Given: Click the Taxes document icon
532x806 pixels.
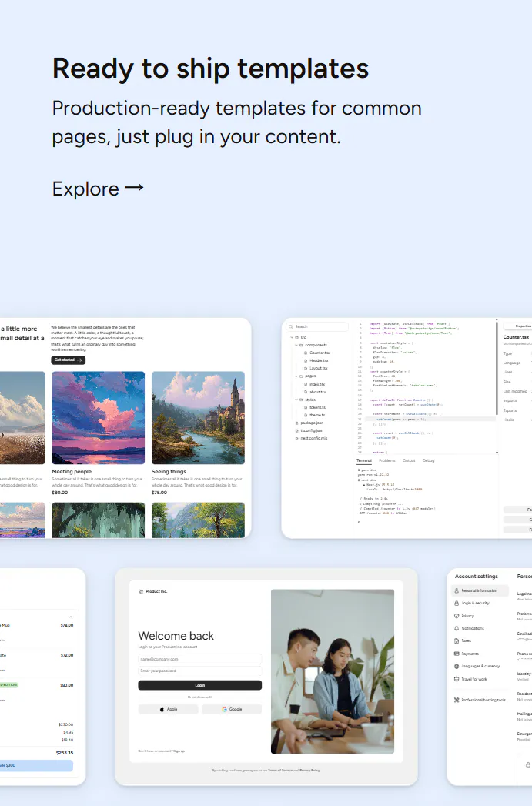Looking at the screenshot, I should point(457,641).
